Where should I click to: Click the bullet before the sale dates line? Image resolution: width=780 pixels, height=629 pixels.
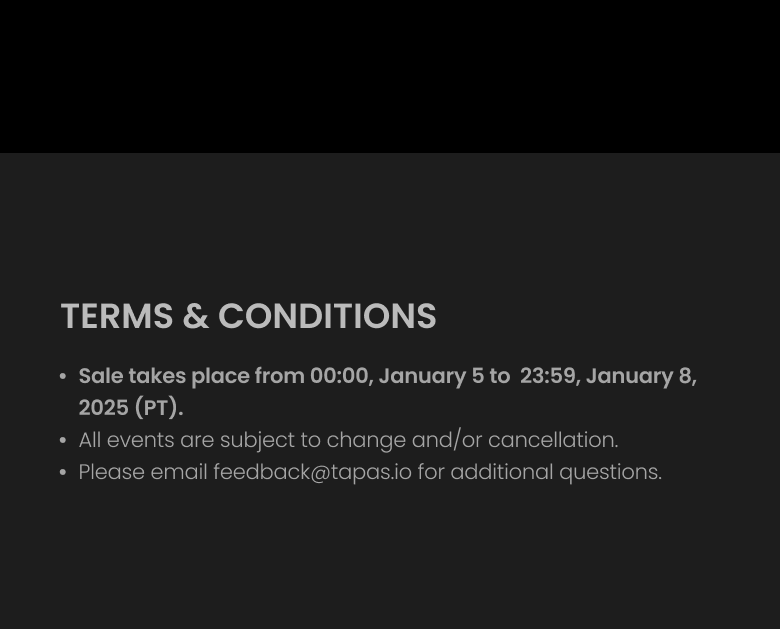pyautogui.click(x=63, y=377)
